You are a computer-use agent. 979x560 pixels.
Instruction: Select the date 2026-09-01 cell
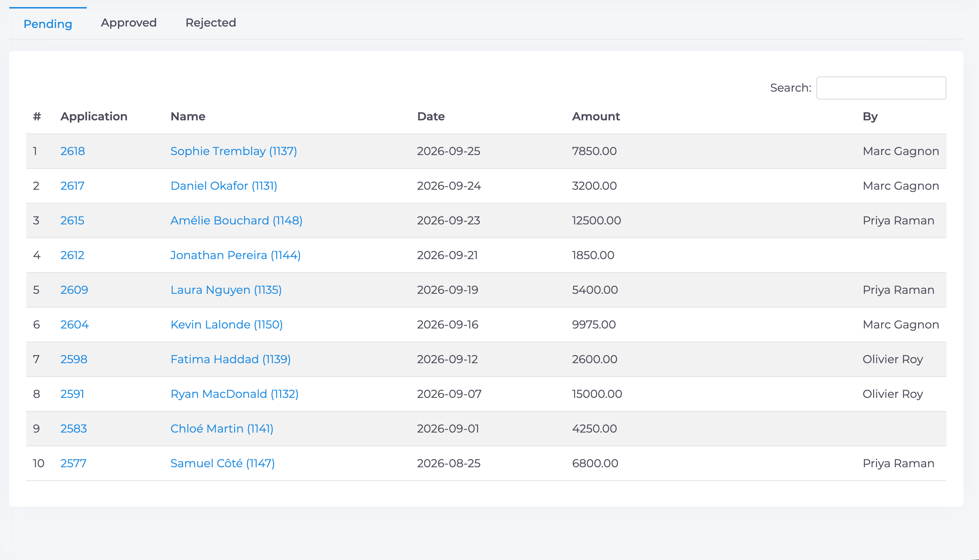coord(448,429)
